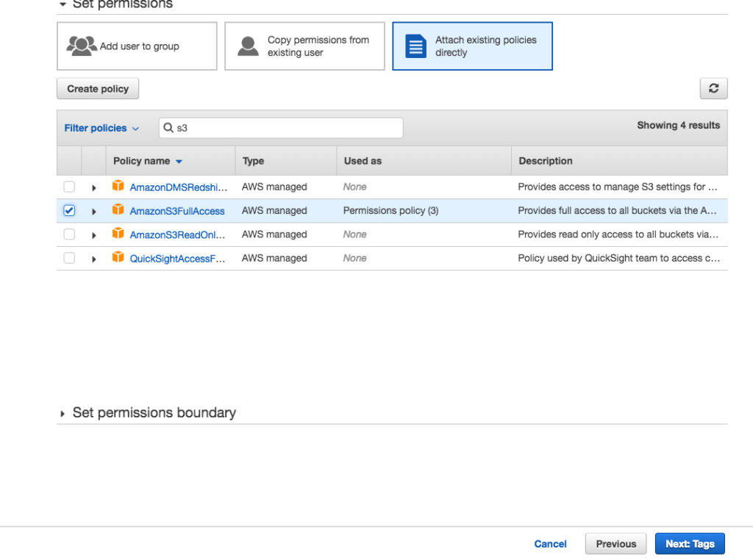Select Copy permissions from existing user option
The height and width of the screenshot is (560, 753).
point(304,46)
